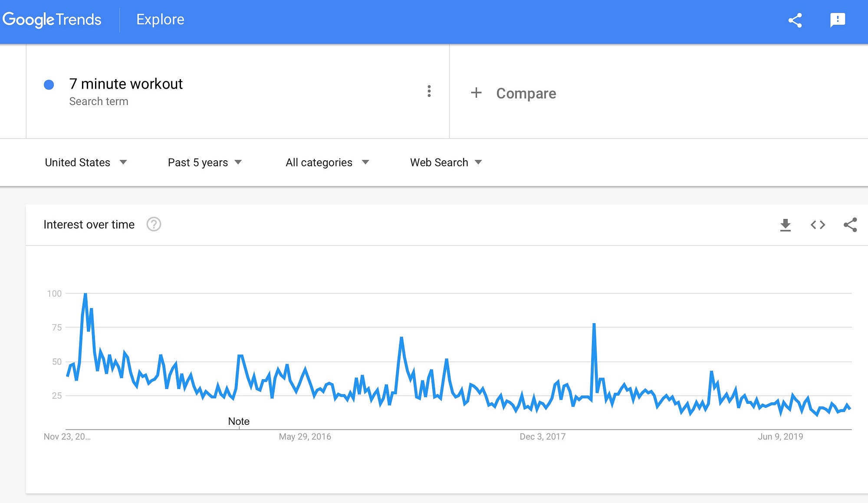Click the Google Trends logo
This screenshot has height=503, width=868.
click(52, 20)
